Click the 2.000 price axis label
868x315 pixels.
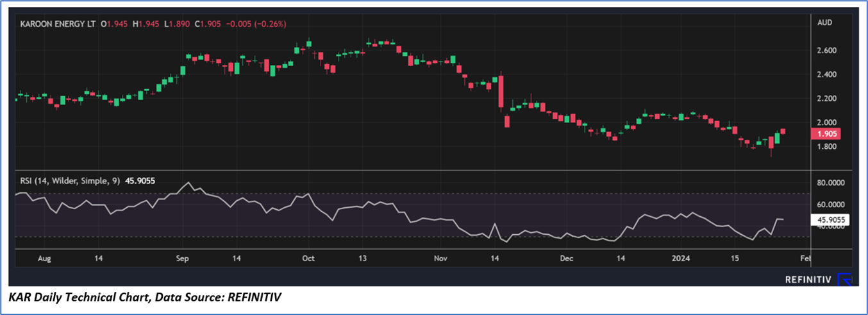click(826, 123)
